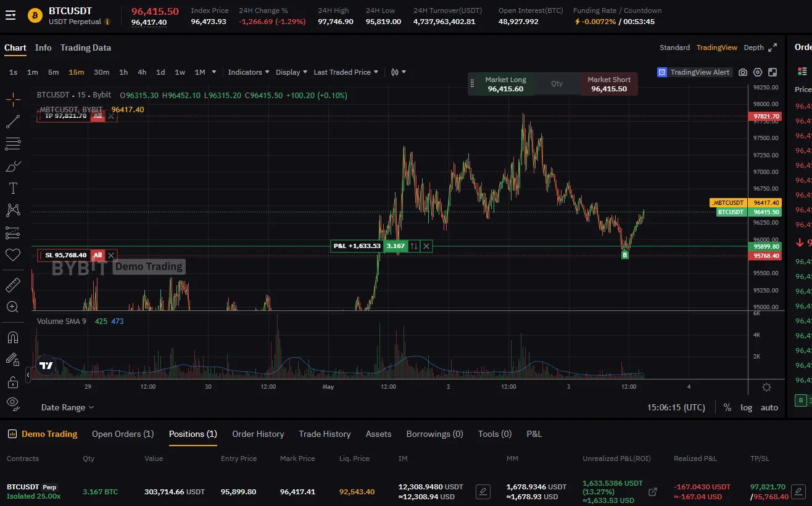Select the 1h timeframe

coord(123,72)
